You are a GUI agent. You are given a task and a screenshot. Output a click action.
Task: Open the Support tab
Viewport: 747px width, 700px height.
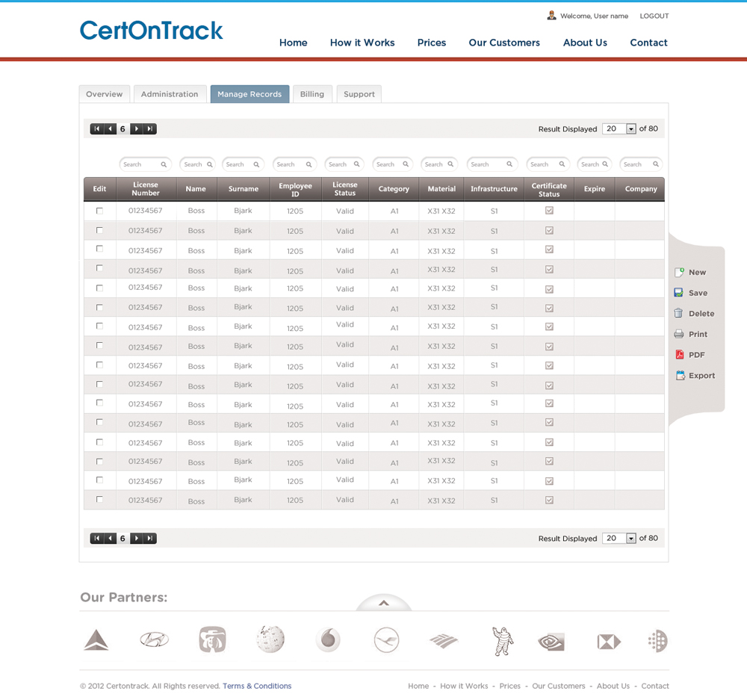click(x=359, y=94)
